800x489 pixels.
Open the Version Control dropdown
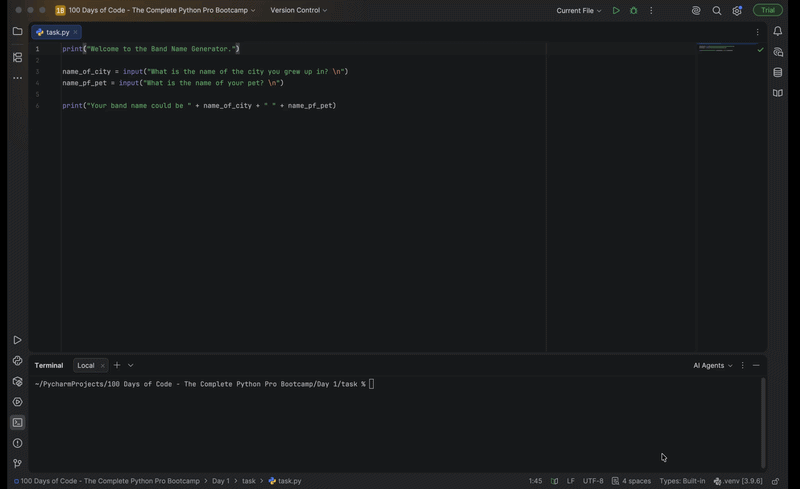(x=298, y=10)
